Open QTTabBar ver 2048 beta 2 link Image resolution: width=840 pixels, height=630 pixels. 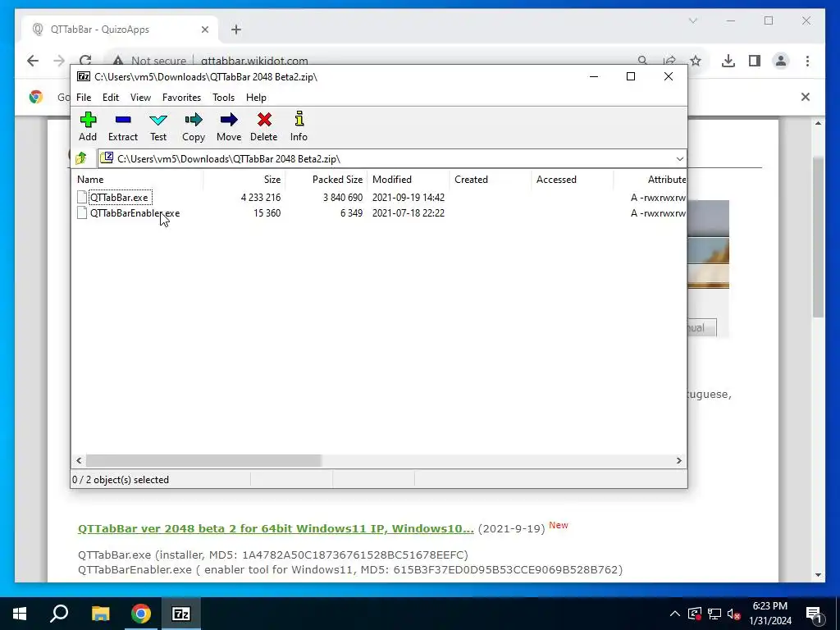tap(276, 529)
